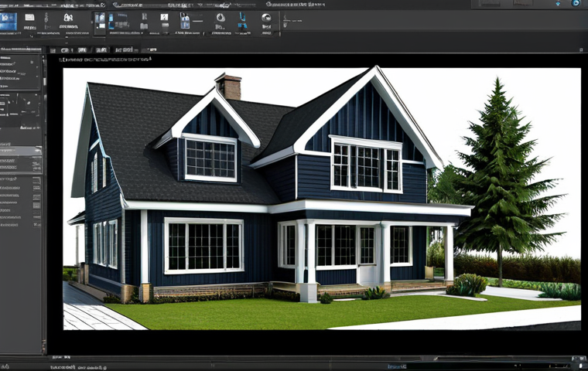588x371 pixels.
Task: Click the white square image icon in toolbar
Action: [x=164, y=17]
